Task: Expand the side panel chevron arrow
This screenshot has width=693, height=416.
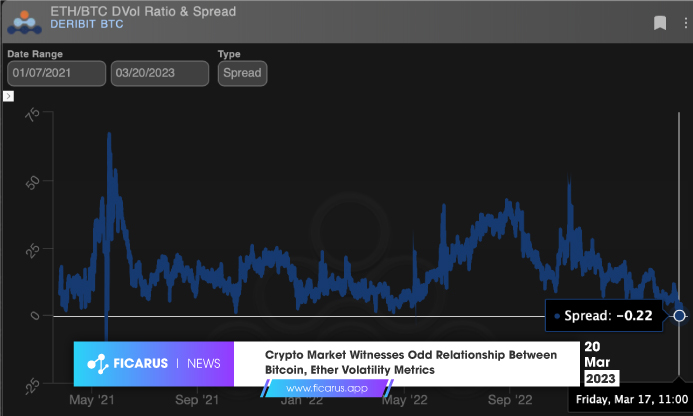Action: coord(8,96)
